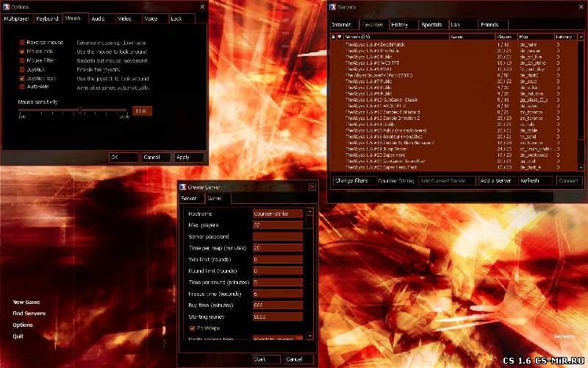Viewport: 588px width, 368px height.
Task: Click the Options window title icon
Action: tap(6, 7)
